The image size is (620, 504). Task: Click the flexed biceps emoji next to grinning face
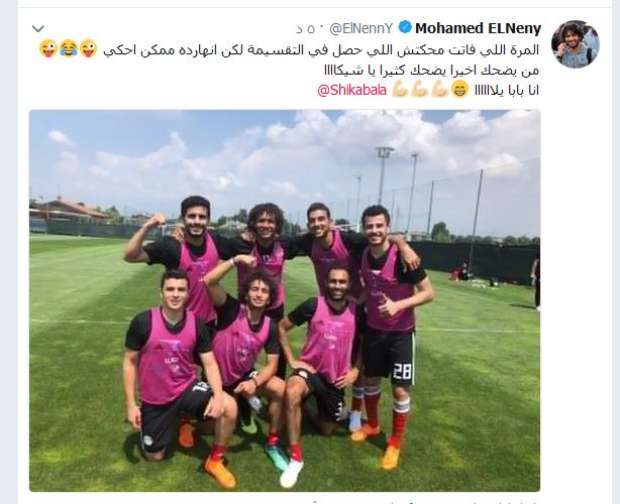click(x=439, y=89)
